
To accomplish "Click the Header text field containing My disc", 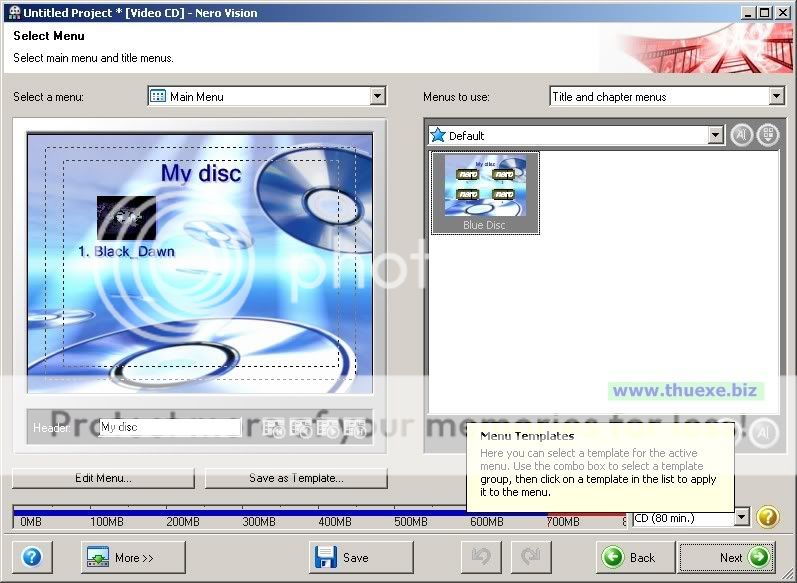I will [x=169, y=427].
